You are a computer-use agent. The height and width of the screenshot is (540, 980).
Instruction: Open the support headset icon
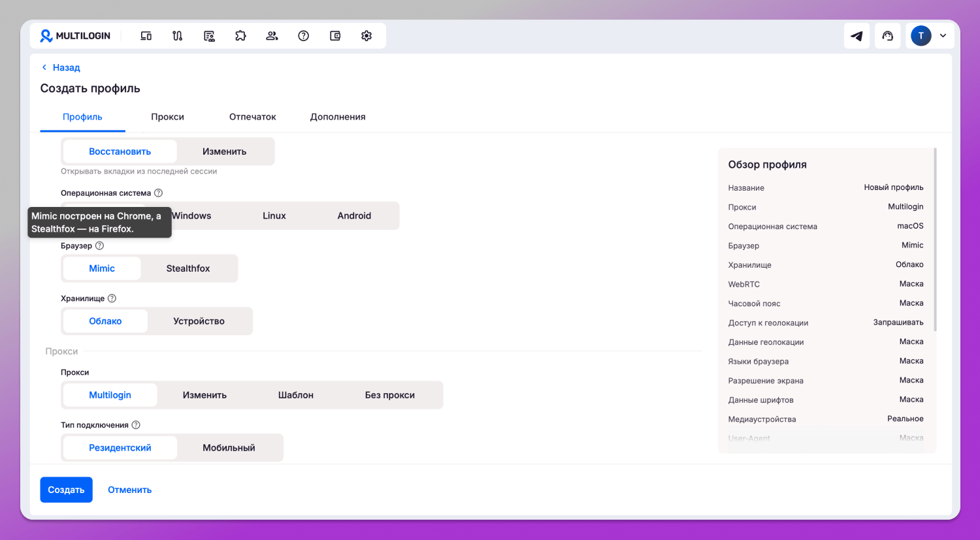[887, 36]
